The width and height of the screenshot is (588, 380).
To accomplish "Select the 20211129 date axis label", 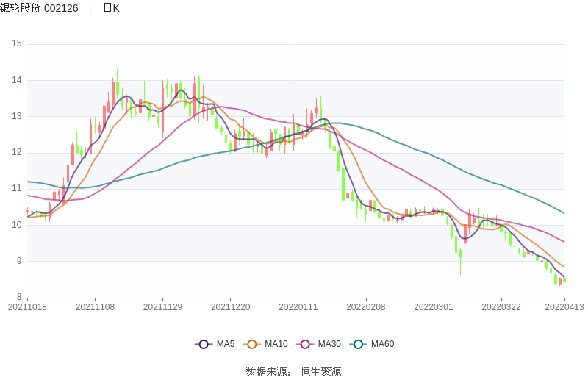I will tap(162, 307).
